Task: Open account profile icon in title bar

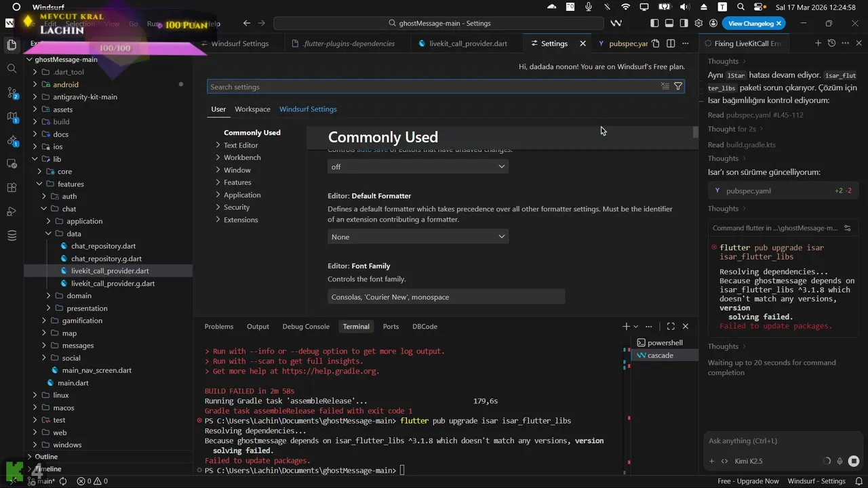Action: tap(713, 23)
